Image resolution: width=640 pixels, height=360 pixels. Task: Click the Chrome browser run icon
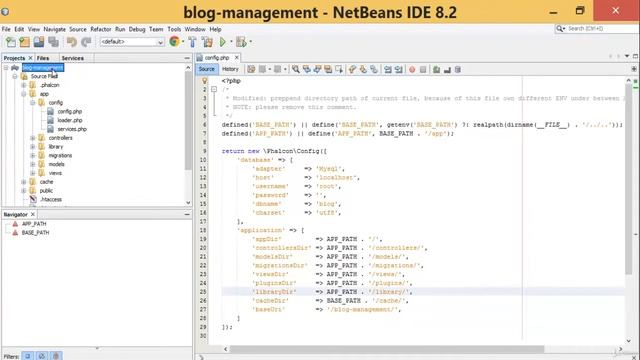click(174, 41)
